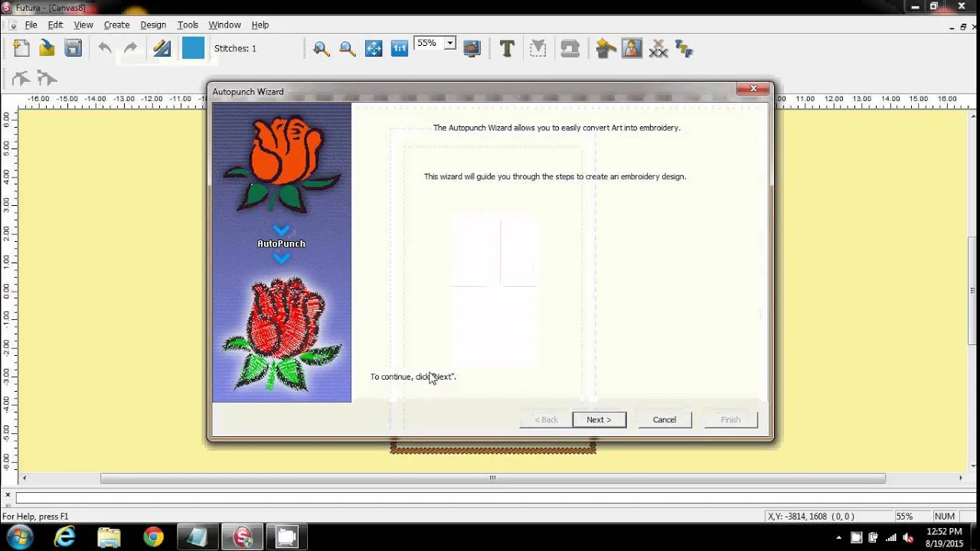Click the embroidered rose image in wizard

(x=282, y=334)
